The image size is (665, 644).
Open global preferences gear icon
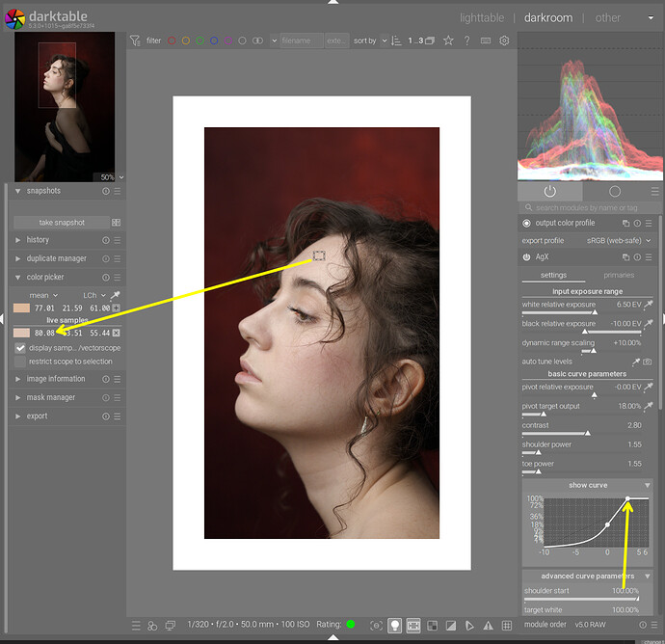(x=503, y=40)
